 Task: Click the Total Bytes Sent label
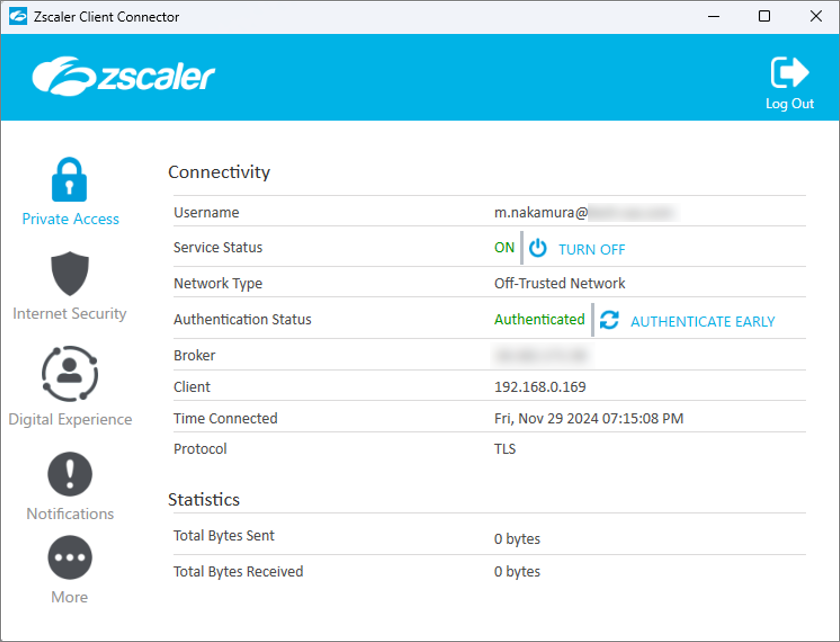click(224, 536)
